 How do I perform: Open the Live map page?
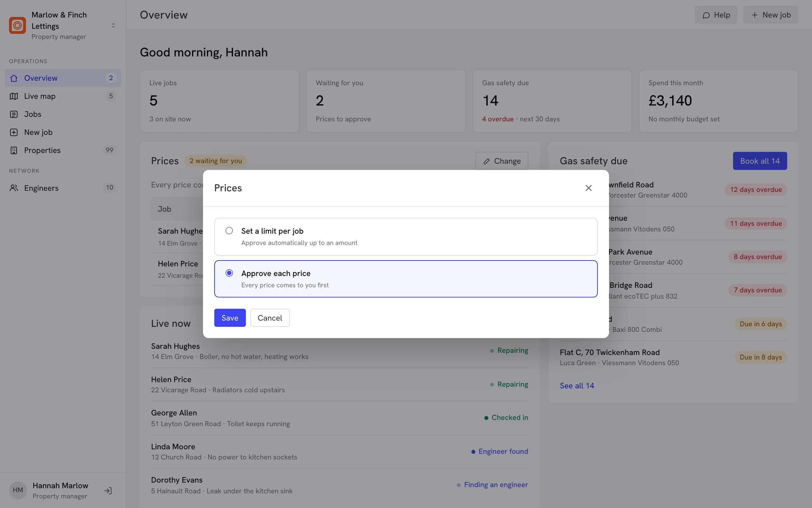tap(63, 96)
